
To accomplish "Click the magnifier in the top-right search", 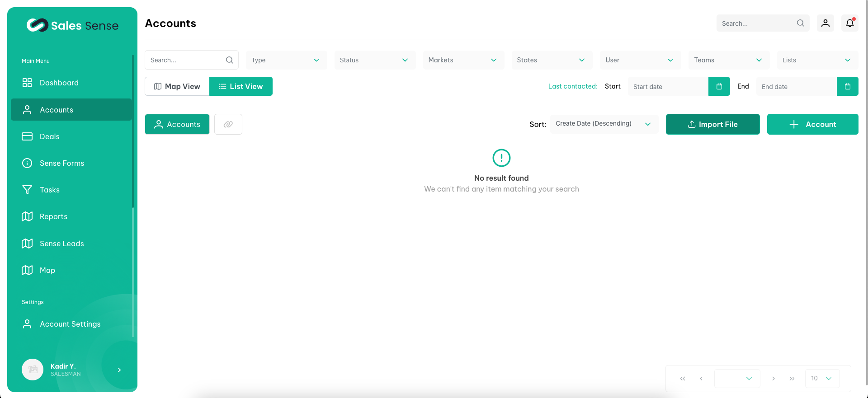I will (x=800, y=23).
